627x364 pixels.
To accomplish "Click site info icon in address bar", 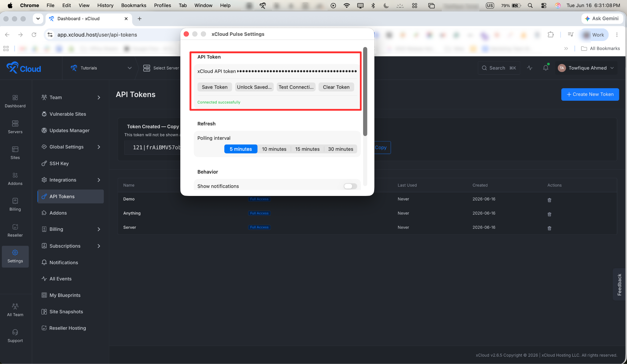I will click(50, 35).
